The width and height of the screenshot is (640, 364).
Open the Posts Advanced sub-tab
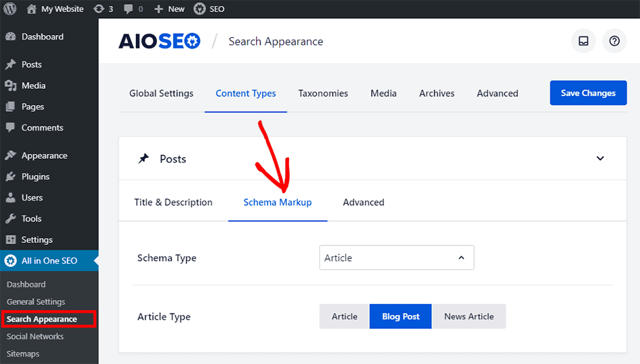[363, 202]
